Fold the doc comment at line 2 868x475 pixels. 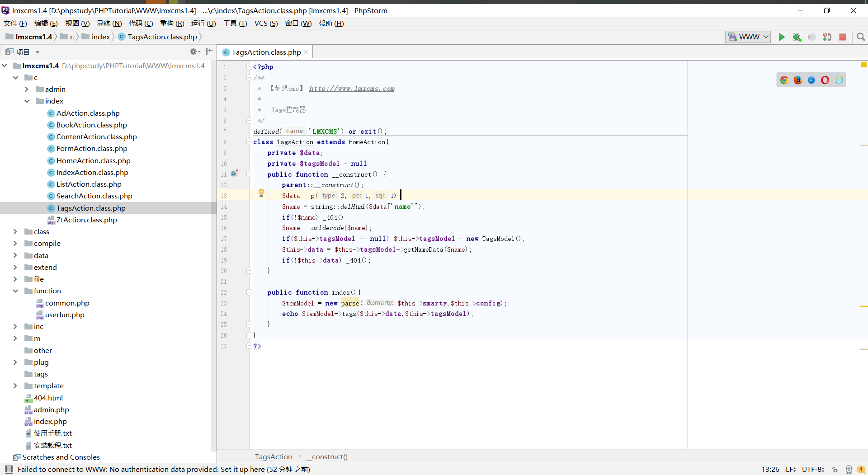click(x=249, y=78)
